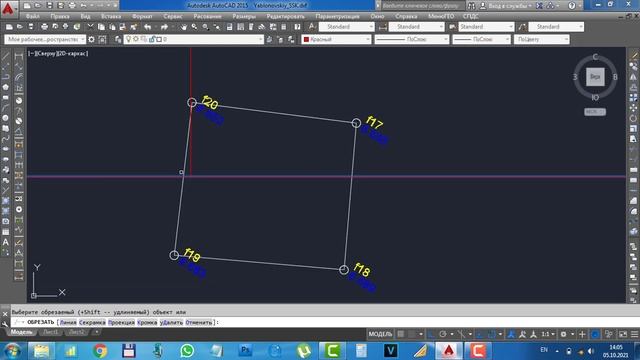Open the ПоЦвету plot style dropdown

pos(542,39)
